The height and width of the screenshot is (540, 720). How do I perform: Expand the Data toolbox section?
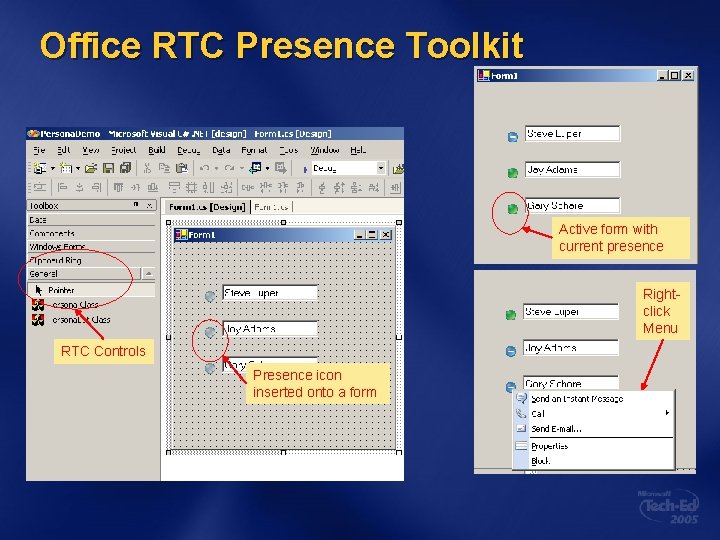click(x=91, y=220)
